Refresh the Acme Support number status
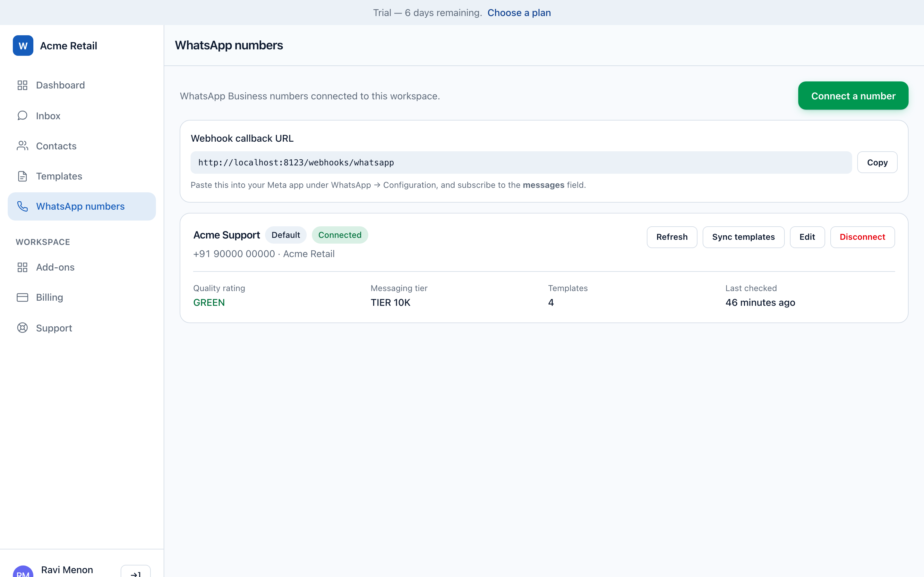Screen dimensions: 924x577 pos(672,237)
